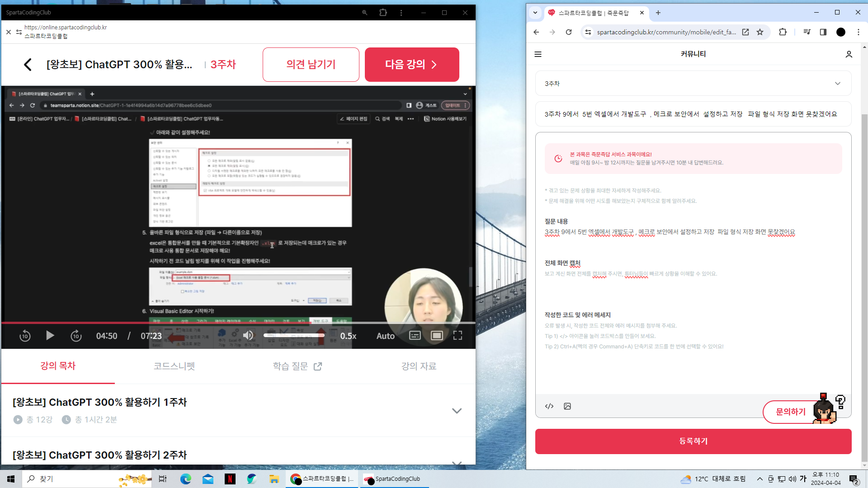Click the site settings icon beside online.spartacodingclub.kr
This screenshot has height=488, width=868.
pyautogui.click(x=19, y=32)
